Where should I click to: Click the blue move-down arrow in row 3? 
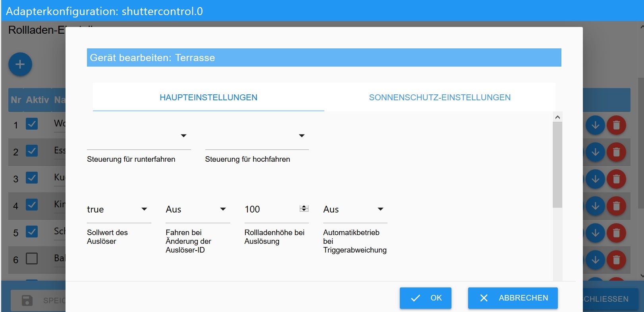pyautogui.click(x=595, y=179)
